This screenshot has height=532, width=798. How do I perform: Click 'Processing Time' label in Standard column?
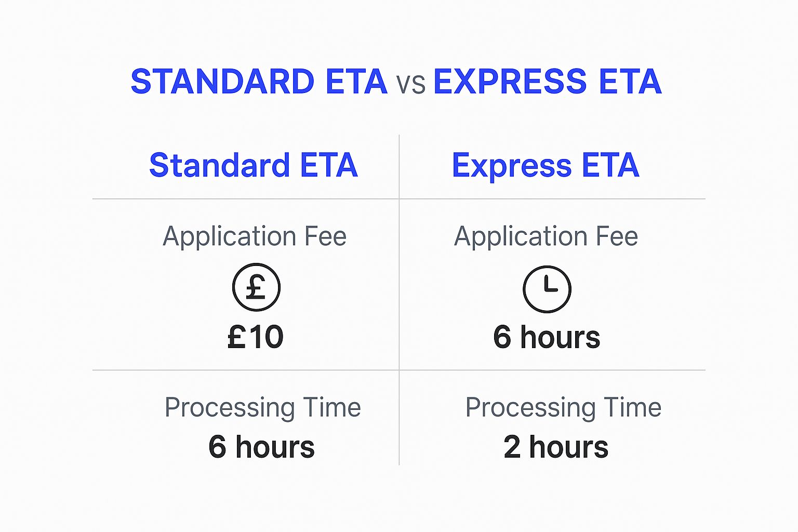262,407
